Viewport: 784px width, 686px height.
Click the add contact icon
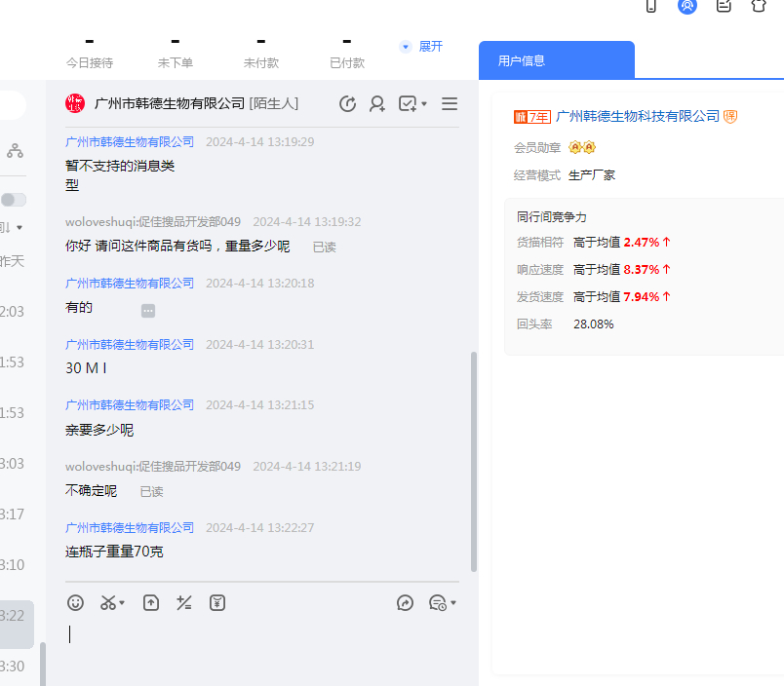point(377,104)
